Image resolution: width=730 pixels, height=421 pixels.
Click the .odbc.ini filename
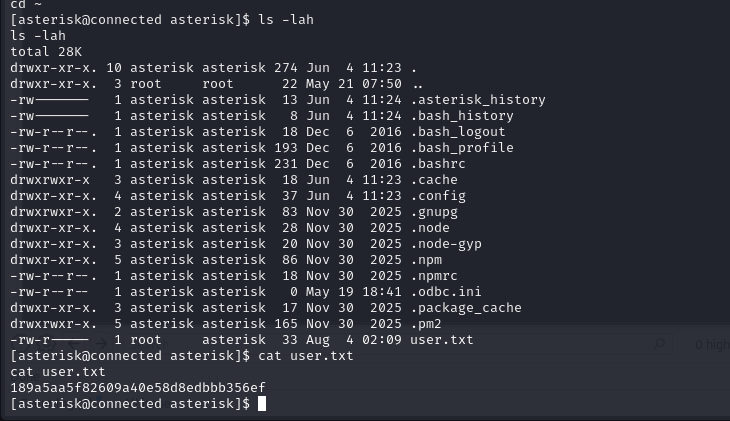point(446,292)
